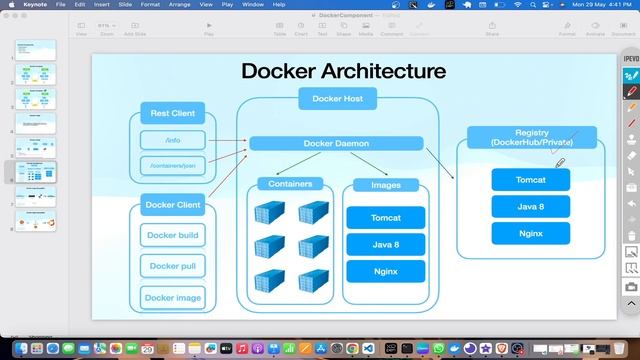The image size is (640, 360).
Task: Launch Google Chrome from the Dock
Action: 352,348
